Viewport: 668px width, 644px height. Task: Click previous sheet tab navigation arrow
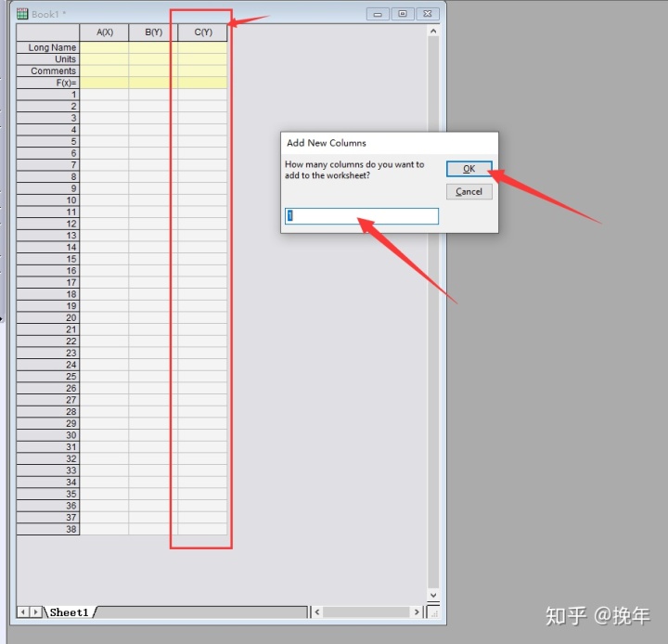(23, 612)
